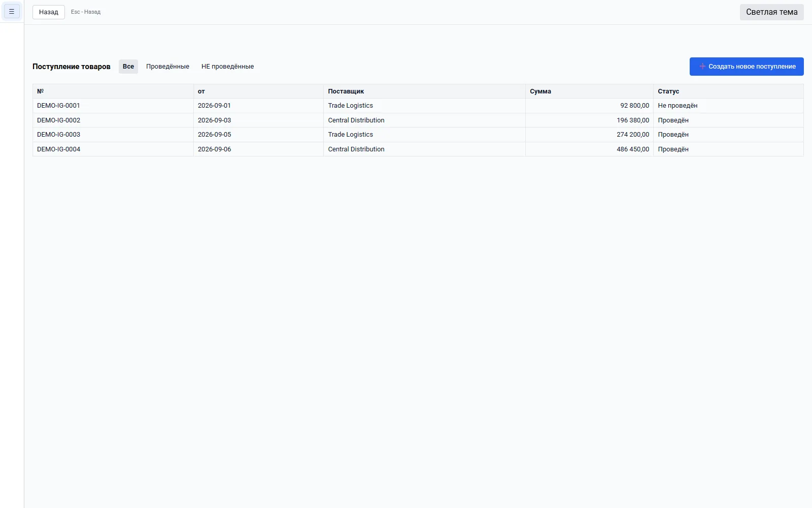Click the Поступление товаров heading
Screen dimensions: 812x508
72,67
